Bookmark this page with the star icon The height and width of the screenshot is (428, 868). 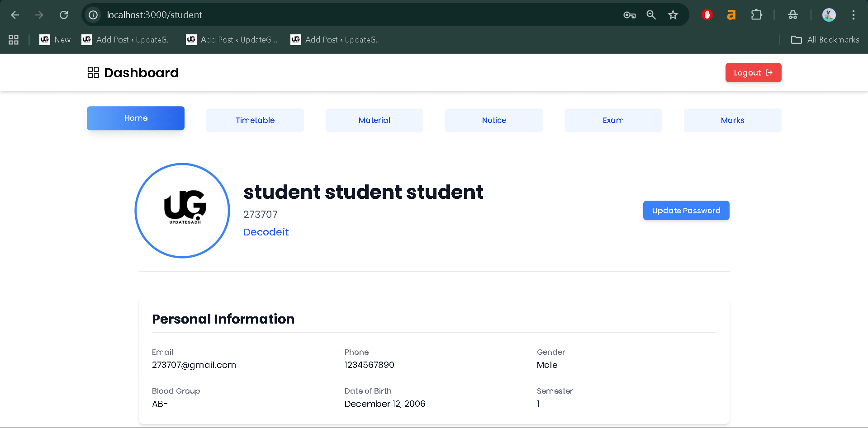(x=673, y=15)
